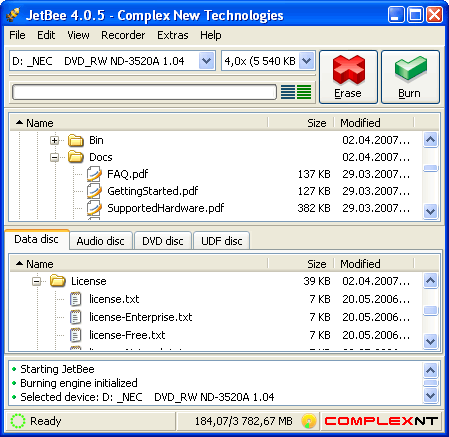The width and height of the screenshot is (449, 437).
Task: Click the yellow disc icon in status bar
Action: point(309,421)
